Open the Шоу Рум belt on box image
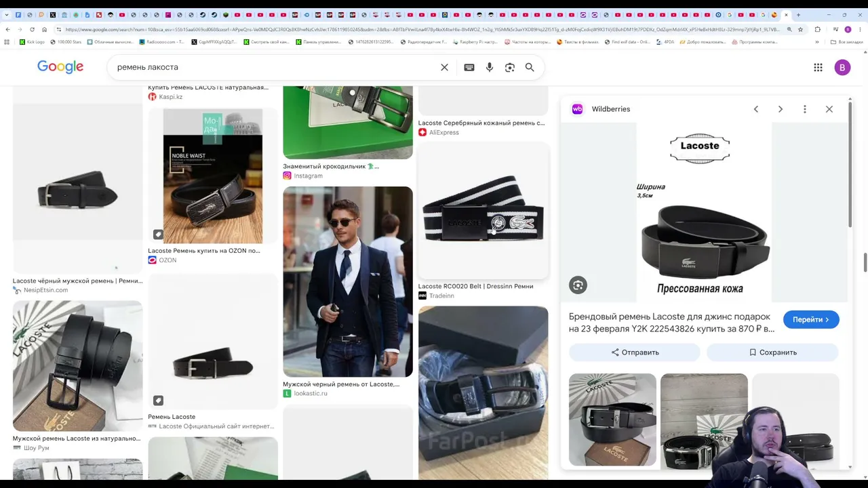868x488 pixels. 78,366
